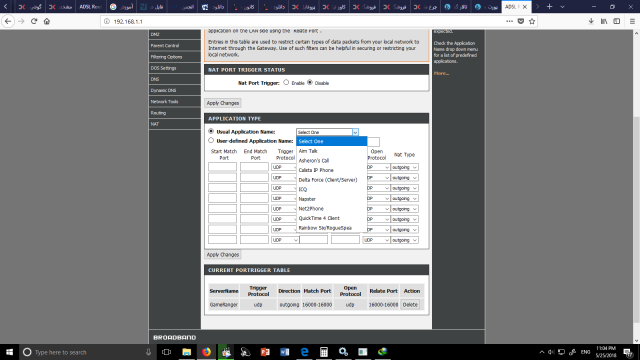640x360 pixels.
Task: Delete the GameRanger port trigger entry
Action: click(410, 304)
